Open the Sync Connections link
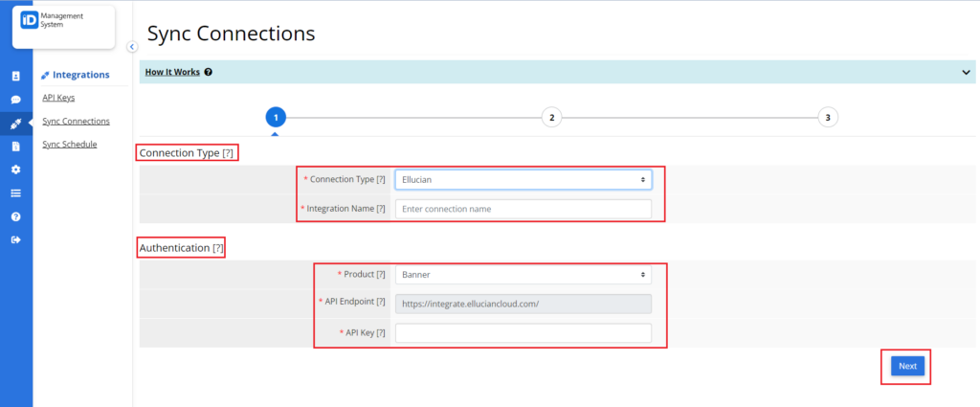Viewport: 980px width, 407px height. click(77, 122)
